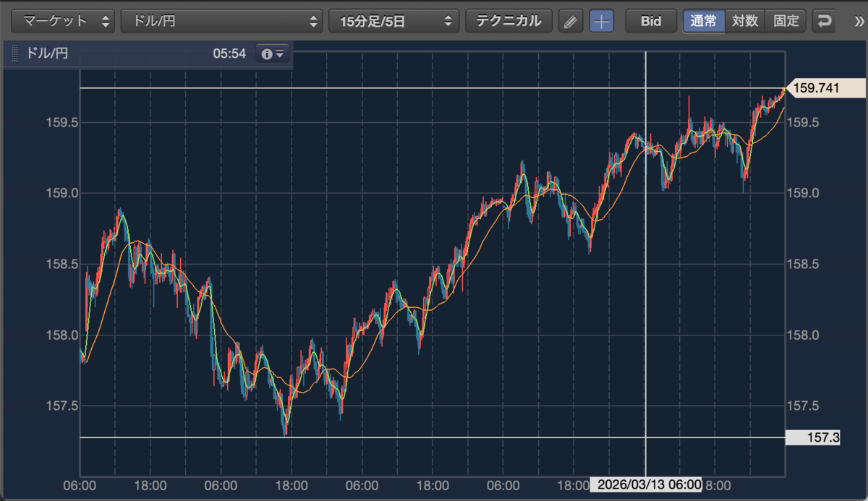Expand the toolbar overflow chevrons
This screenshot has width=868, height=501.
coord(859,21)
